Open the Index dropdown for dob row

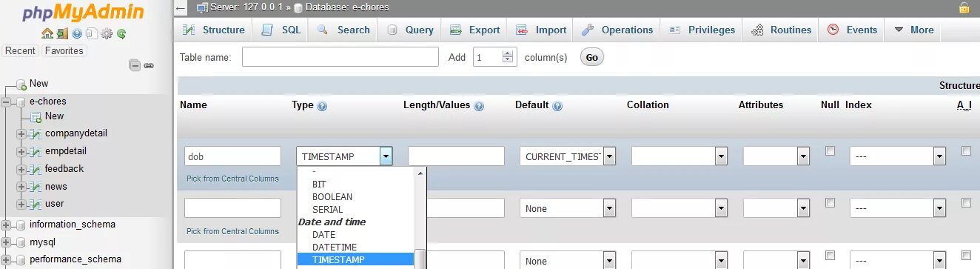898,156
